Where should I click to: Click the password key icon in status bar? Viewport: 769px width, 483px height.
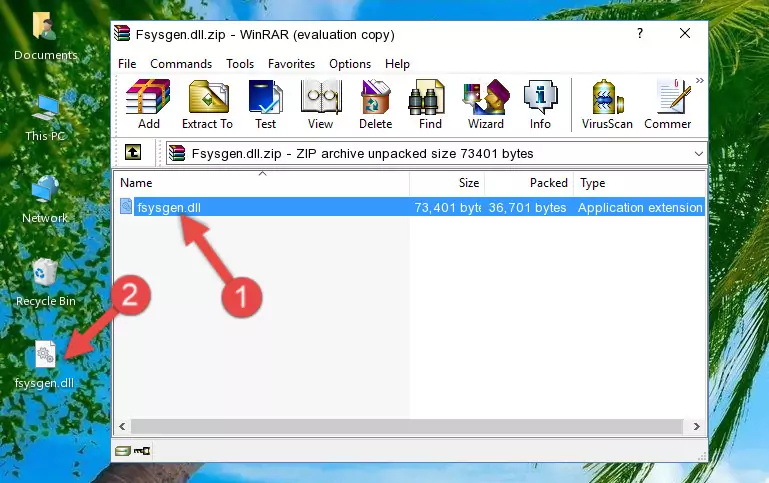click(x=142, y=451)
